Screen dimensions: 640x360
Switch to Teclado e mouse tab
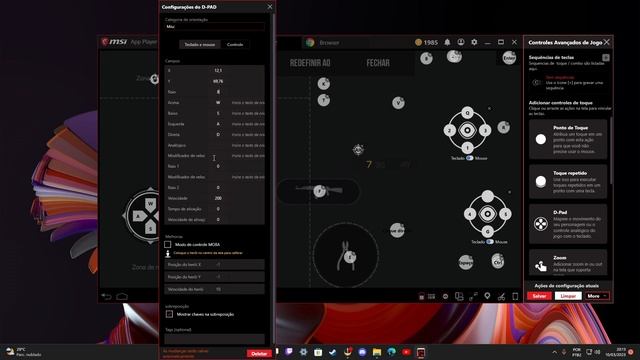(x=200, y=44)
